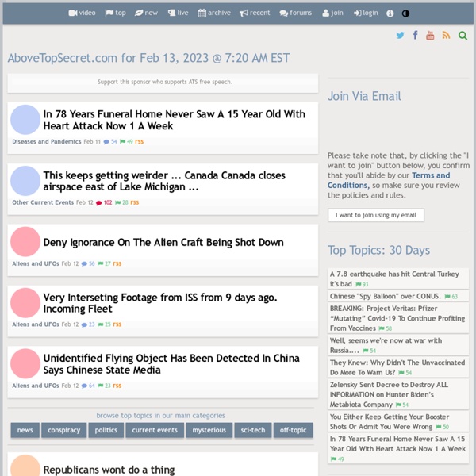Open the Twitter social icon

[400, 36]
